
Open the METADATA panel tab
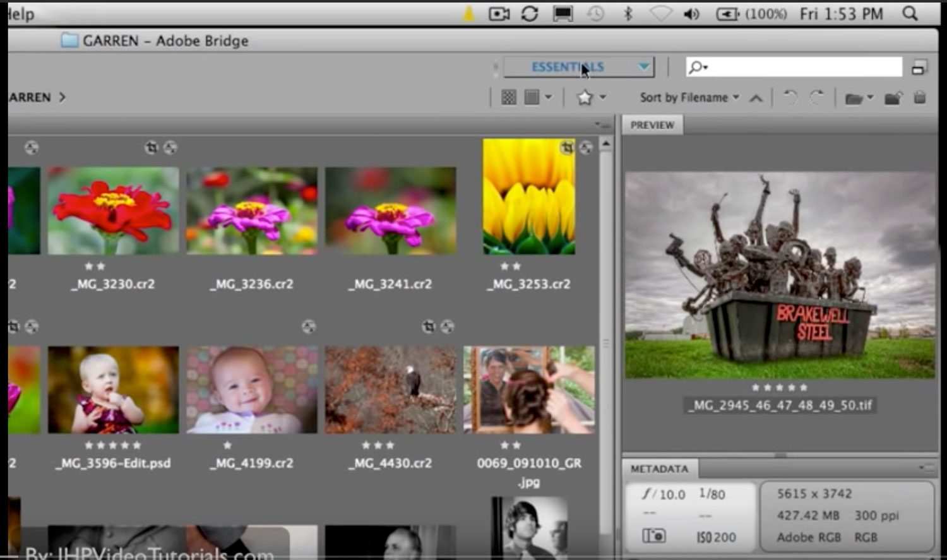tap(659, 468)
